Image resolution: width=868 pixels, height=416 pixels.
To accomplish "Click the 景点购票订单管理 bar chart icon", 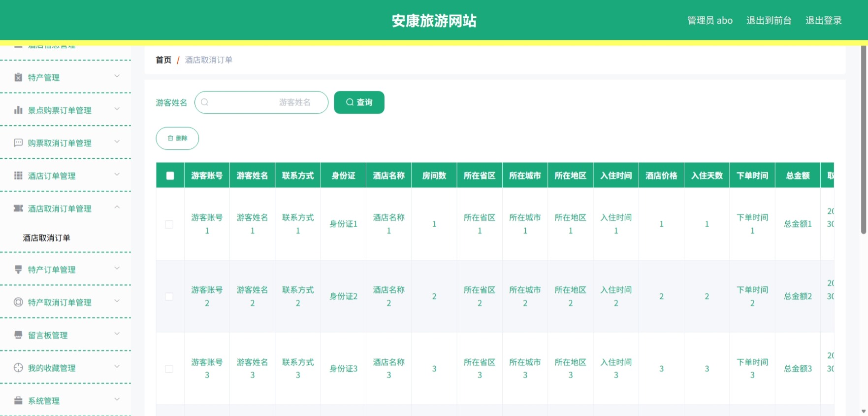I will pos(18,110).
